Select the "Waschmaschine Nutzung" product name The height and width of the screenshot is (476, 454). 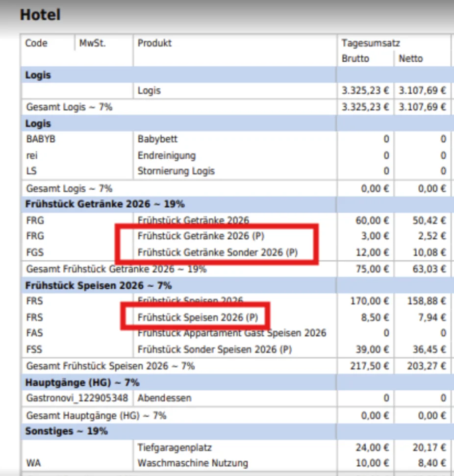[193, 463]
